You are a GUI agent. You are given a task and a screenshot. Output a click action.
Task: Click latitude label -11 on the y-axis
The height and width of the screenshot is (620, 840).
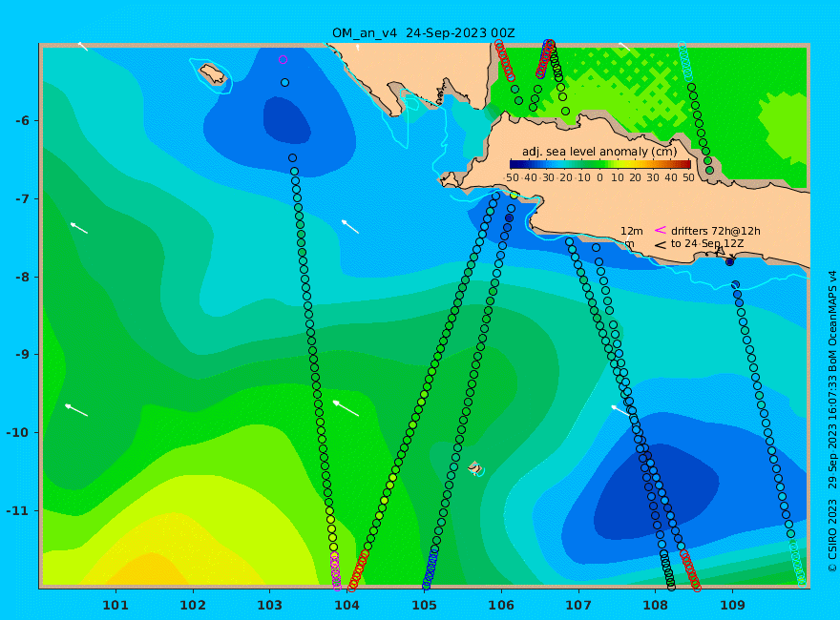(18, 510)
